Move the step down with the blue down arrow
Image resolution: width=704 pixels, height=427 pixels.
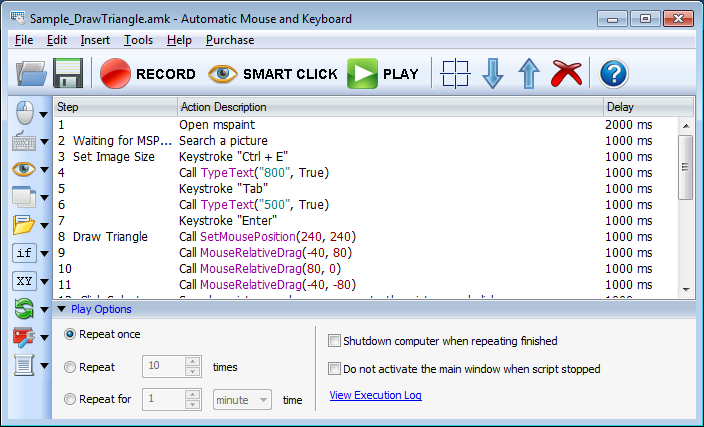[x=492, y=74]
